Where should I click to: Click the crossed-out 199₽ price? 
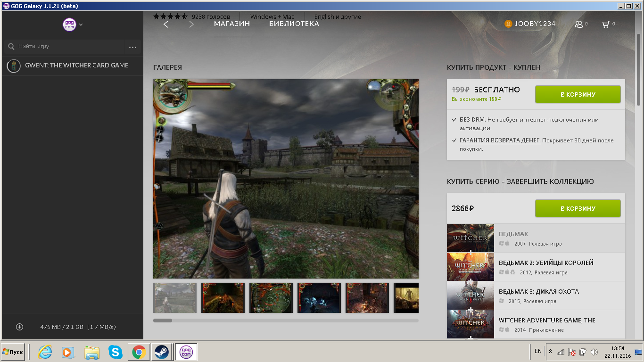click(x=461, y=90)
